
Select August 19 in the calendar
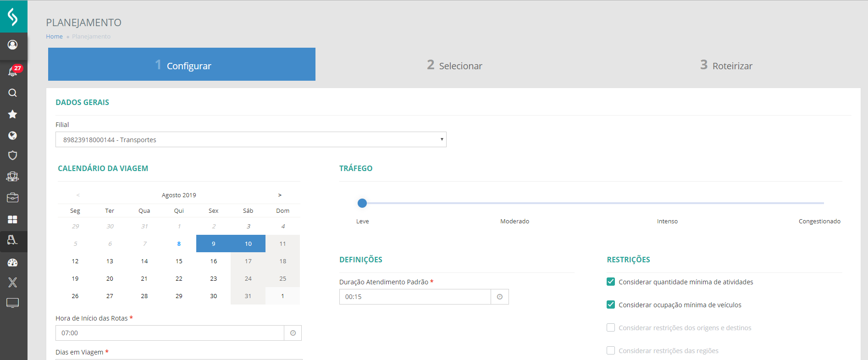click(75, 278)
